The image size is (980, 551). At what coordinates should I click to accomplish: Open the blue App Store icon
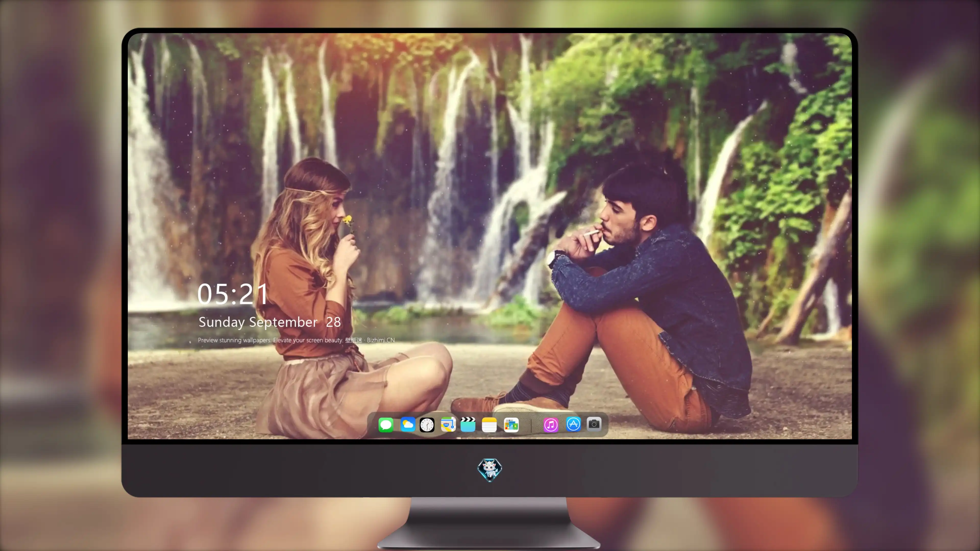(x=573, y=424)
